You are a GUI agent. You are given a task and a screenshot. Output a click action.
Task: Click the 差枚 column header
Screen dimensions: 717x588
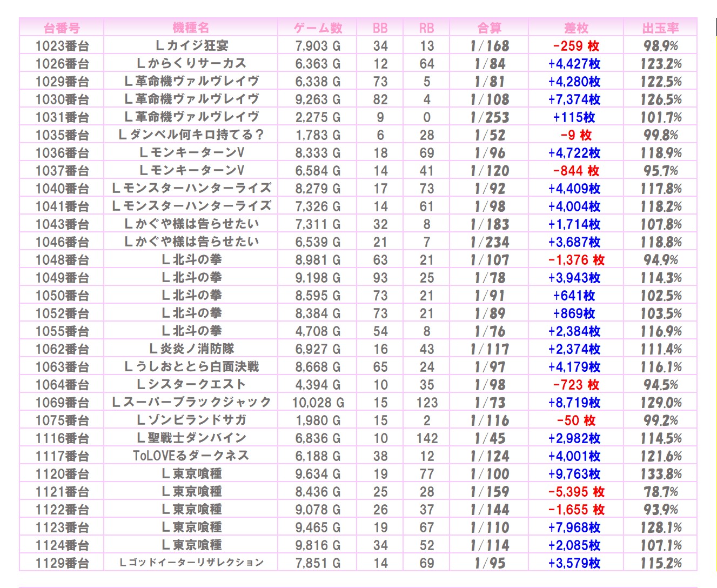tap(576, 28)
